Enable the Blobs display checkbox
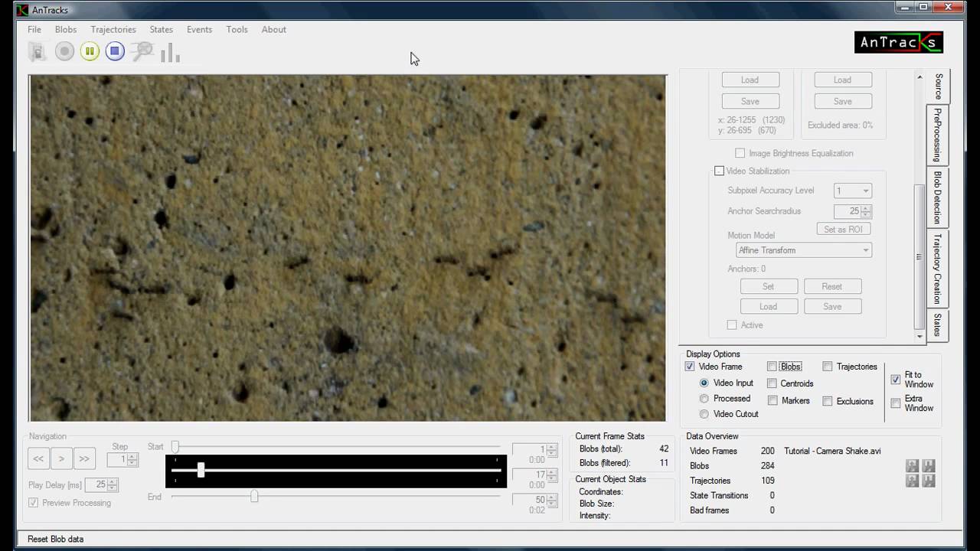Screen dimensions: 980x551 tap(772, 367)
